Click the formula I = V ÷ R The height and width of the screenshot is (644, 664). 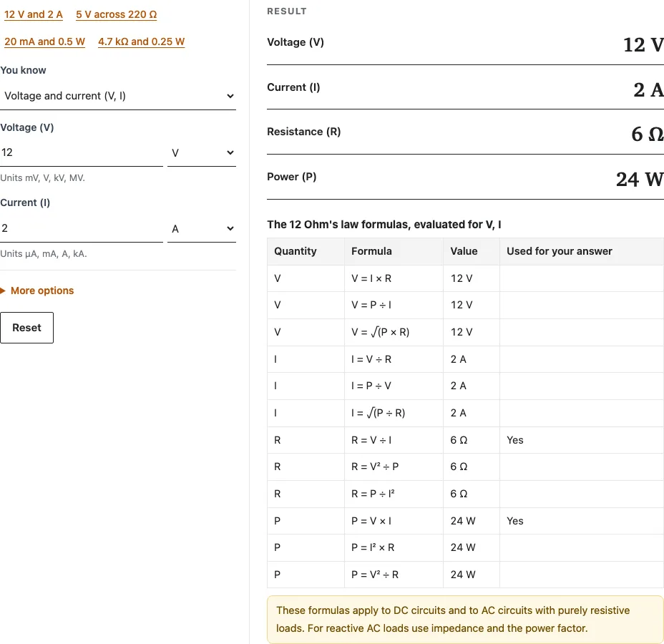point(371,359)
